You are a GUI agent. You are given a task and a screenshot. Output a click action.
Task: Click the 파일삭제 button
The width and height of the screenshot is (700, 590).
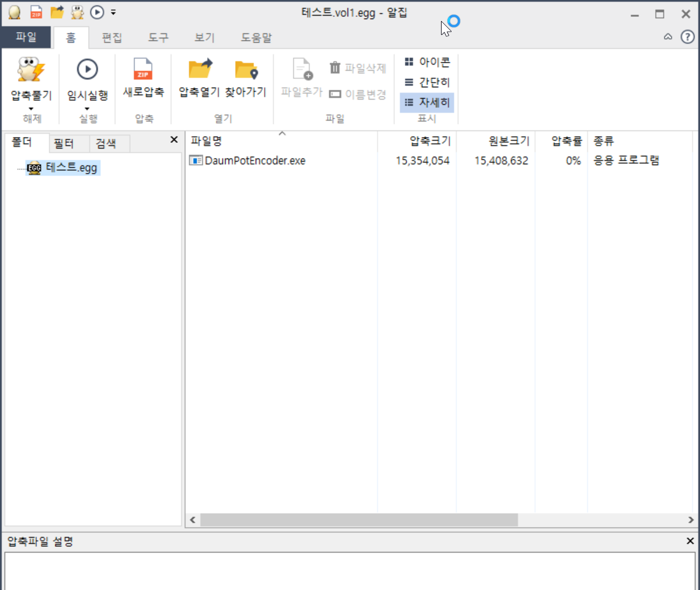pyautogui.click(x=358, y=68)
